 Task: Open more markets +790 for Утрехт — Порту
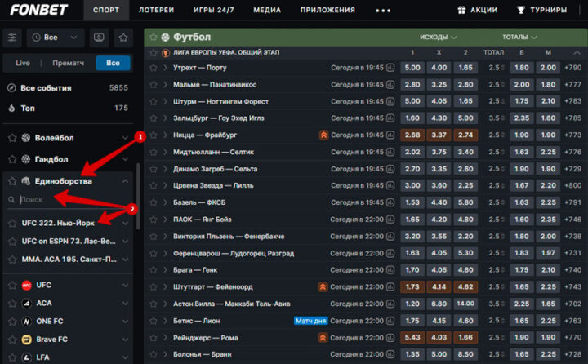click(x=572, y=68)
